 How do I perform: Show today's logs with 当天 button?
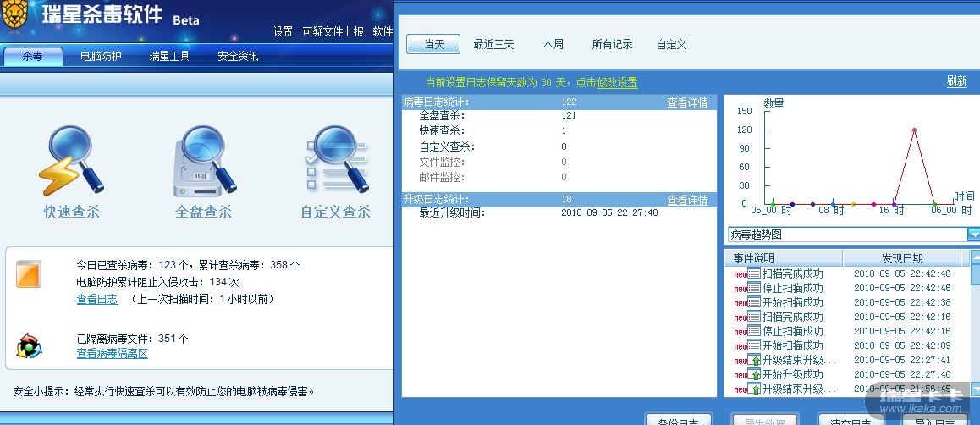pyautogui.click(x=433, y=44)
